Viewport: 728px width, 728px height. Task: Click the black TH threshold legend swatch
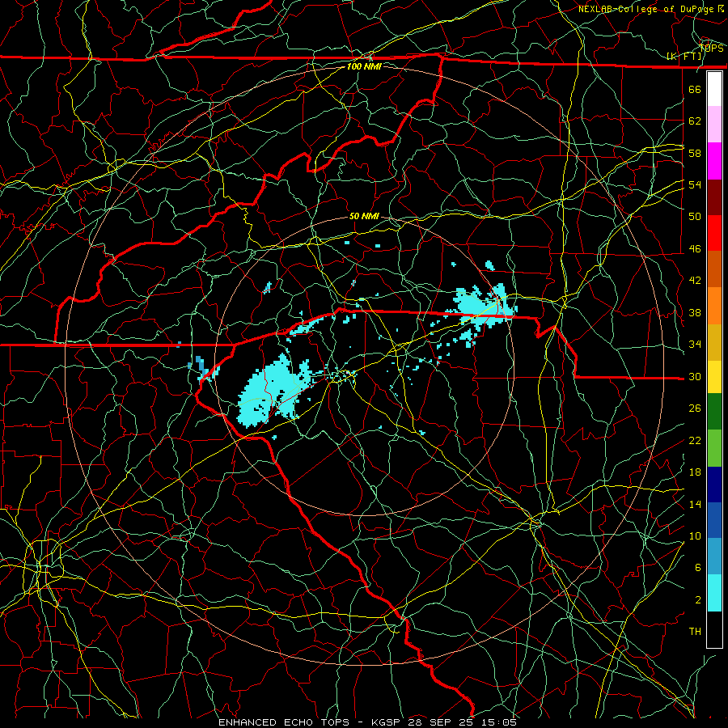[714, 629]
